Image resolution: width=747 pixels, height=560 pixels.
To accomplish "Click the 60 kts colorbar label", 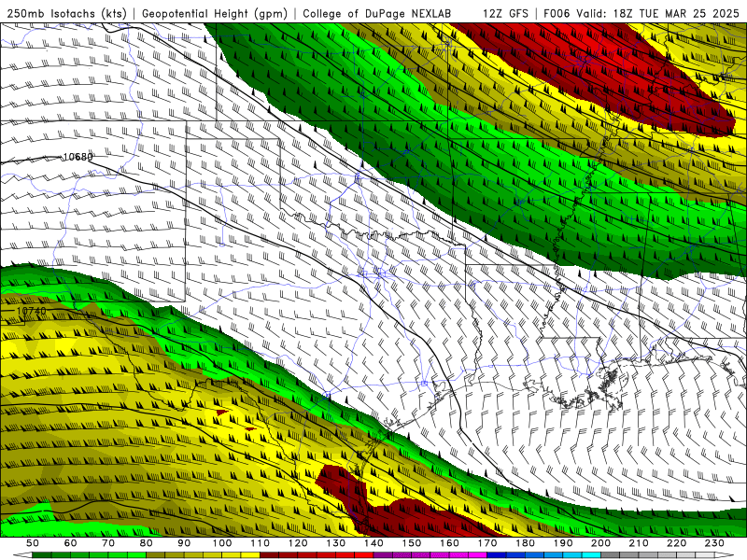I will (70, 543).
